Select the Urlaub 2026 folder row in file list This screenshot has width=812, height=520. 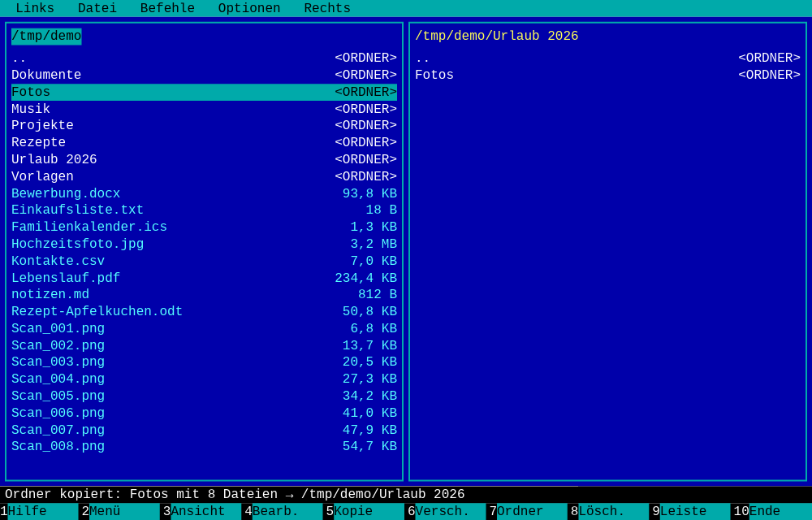[x=204, y=159]
